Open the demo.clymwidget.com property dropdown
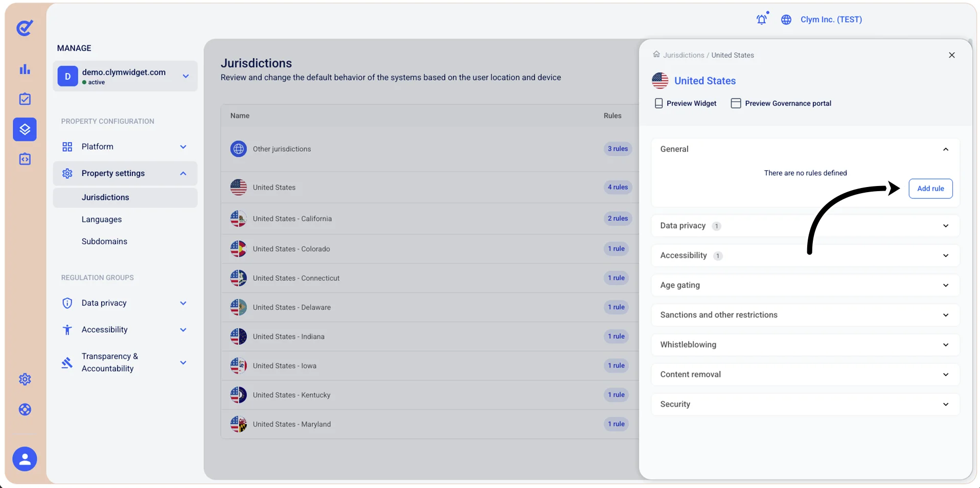Image resolution: width=980 pixels, height=488 pixels. pyautogui.click(x=125, y=76)
